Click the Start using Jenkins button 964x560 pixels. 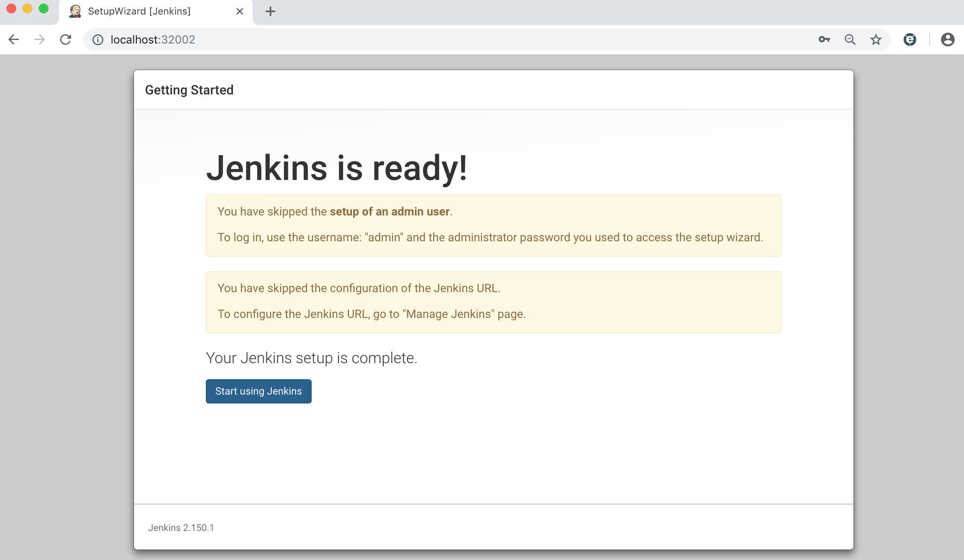coord(258,391)
